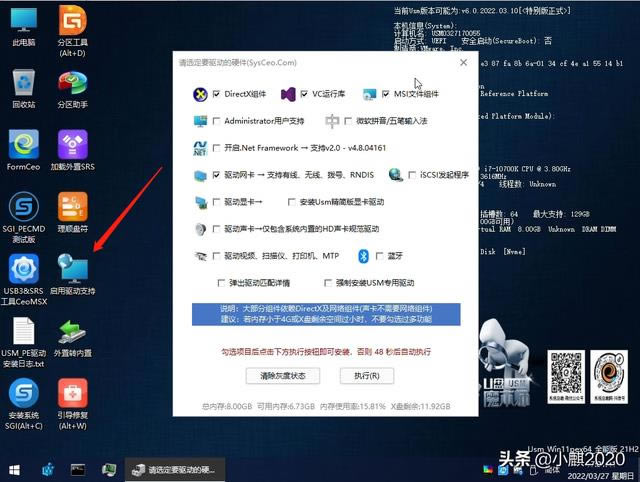The image size is (640, 482).
Task: Uncheck the MSI文件组件 checkbox
Action: click(386, 94)
